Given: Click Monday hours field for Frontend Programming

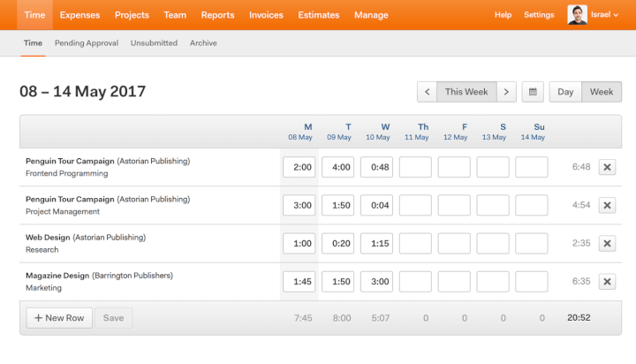Looking at the screenshot, I should (299, 167).
